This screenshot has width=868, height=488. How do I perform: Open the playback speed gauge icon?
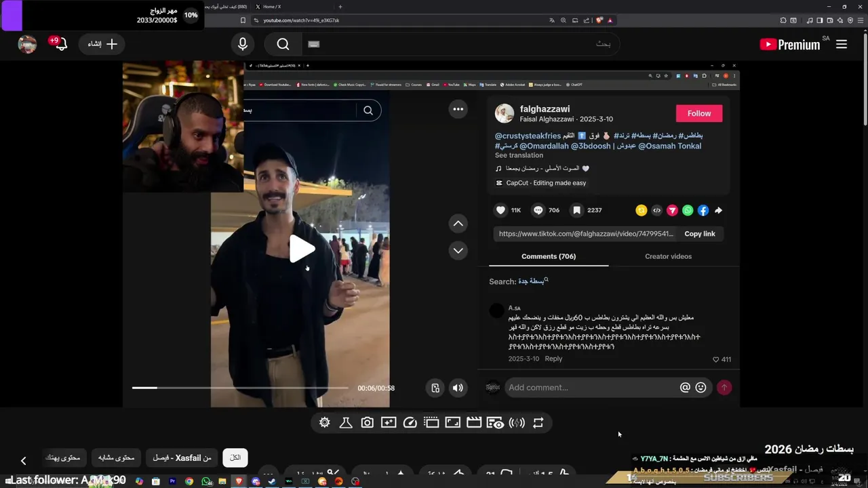[410, 423]
